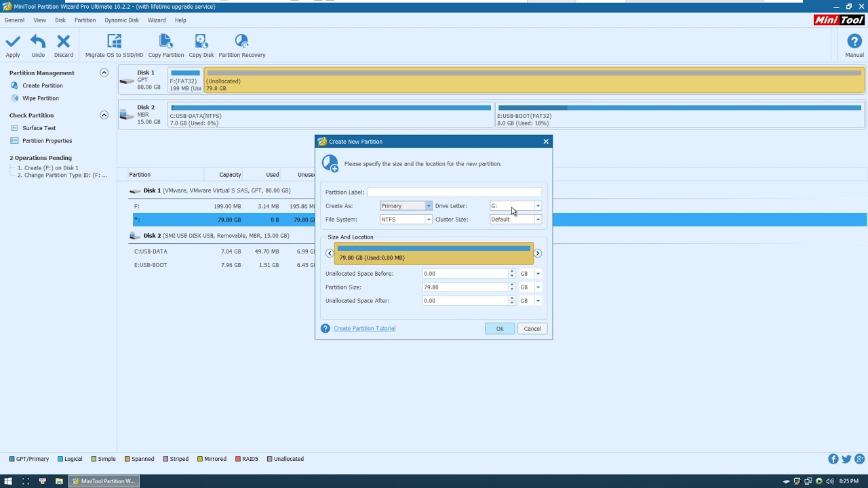This screenshot has height=488, width=868.
Task: Open the Dynamic Disk menu
Action: click(x=121, y=20)
